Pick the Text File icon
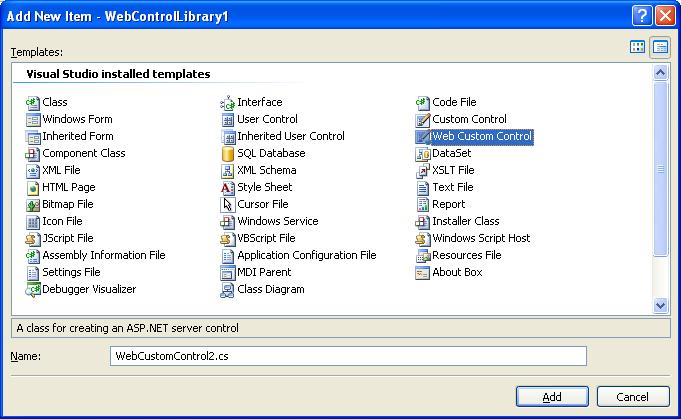Image resolution: width=681 pixels, height=419 pixels. (423, 188)
